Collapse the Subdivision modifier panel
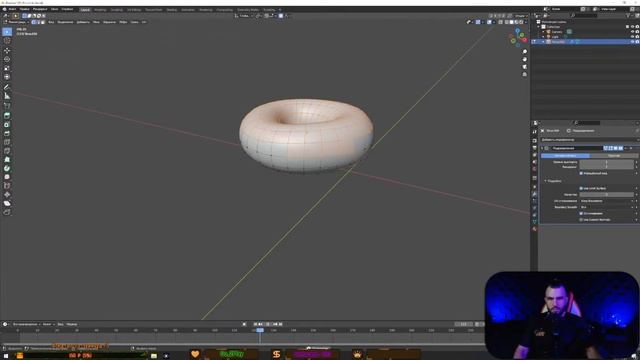The height and width of the screenshot is (360, 640). click(542, 148)
